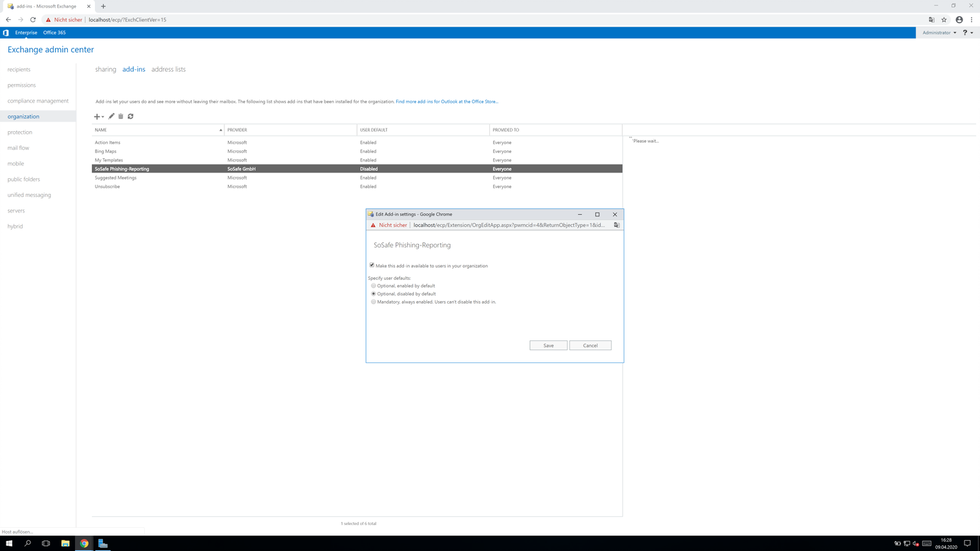Screen dimensions: 980x551
Task: Sort the list by the Name column header
Action: tap(158, 130)
